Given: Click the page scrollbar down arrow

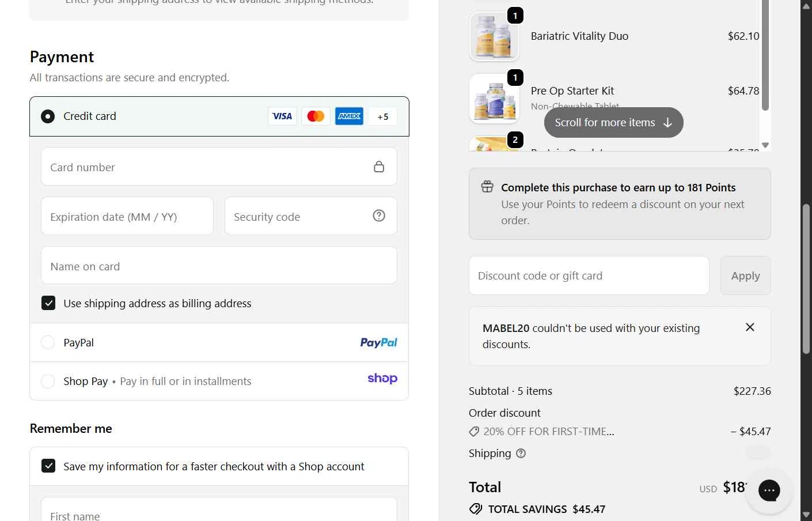Looking at the screenshot, I should (x=806, y=515).
